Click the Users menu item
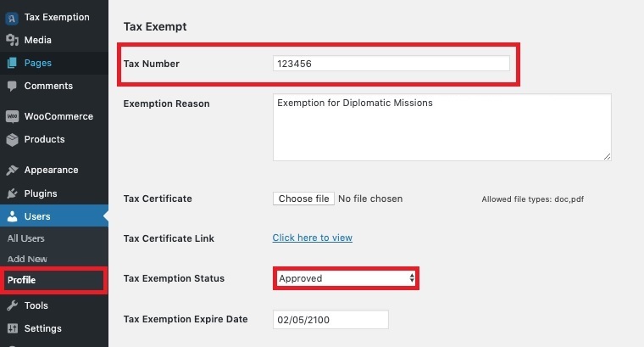 coord(53,215)
